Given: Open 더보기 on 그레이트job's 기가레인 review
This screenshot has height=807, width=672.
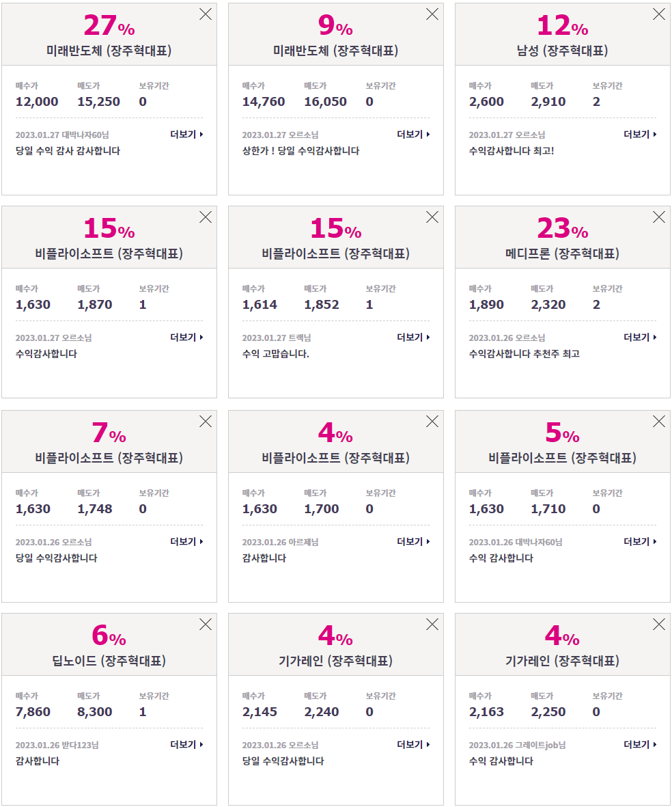Looking at the screenshot, I should (x=640, y=744).
